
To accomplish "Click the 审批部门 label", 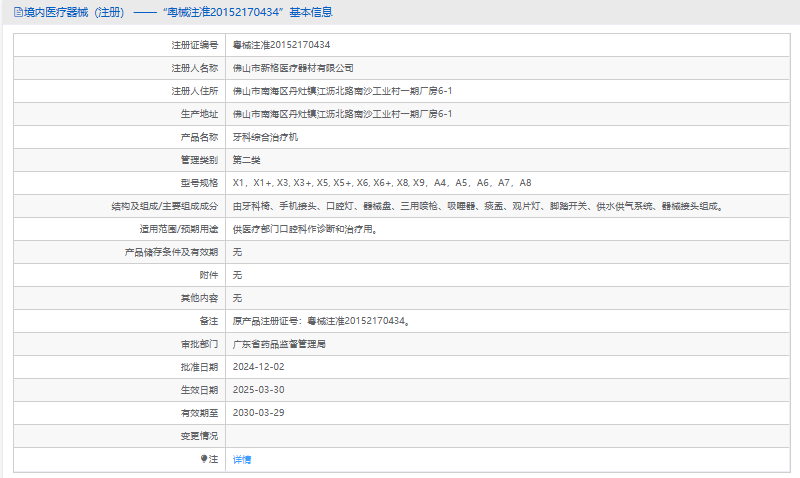I will [199, 344].
